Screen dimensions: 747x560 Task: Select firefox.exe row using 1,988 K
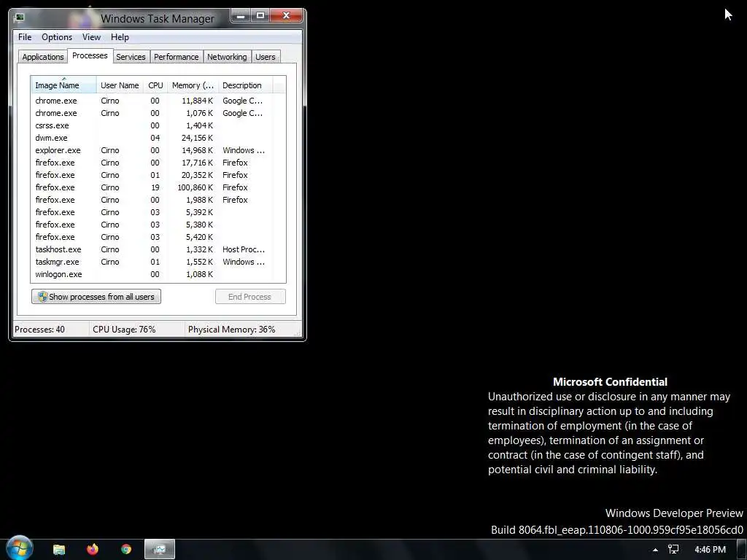(158, 200)
